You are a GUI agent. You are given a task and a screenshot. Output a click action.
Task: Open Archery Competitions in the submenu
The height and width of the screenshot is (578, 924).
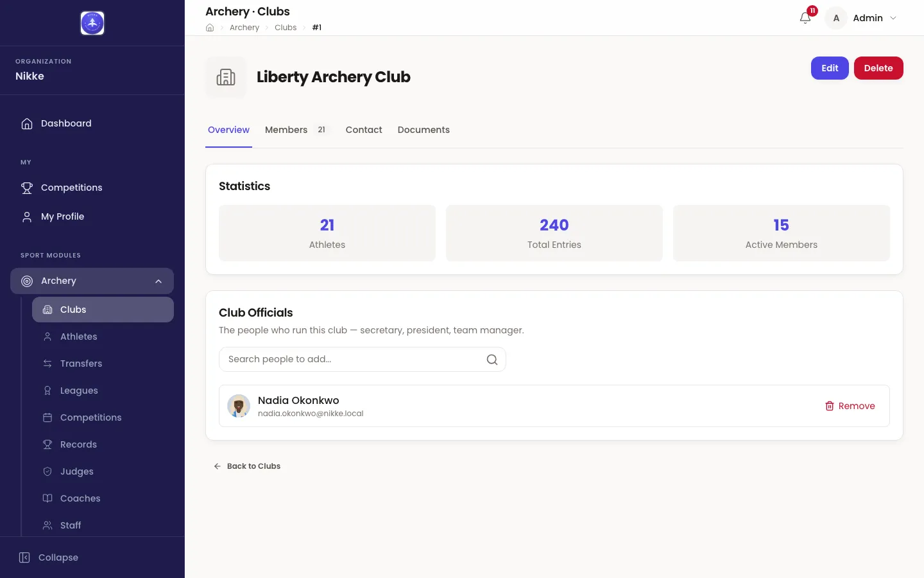(x=103, y=417)
